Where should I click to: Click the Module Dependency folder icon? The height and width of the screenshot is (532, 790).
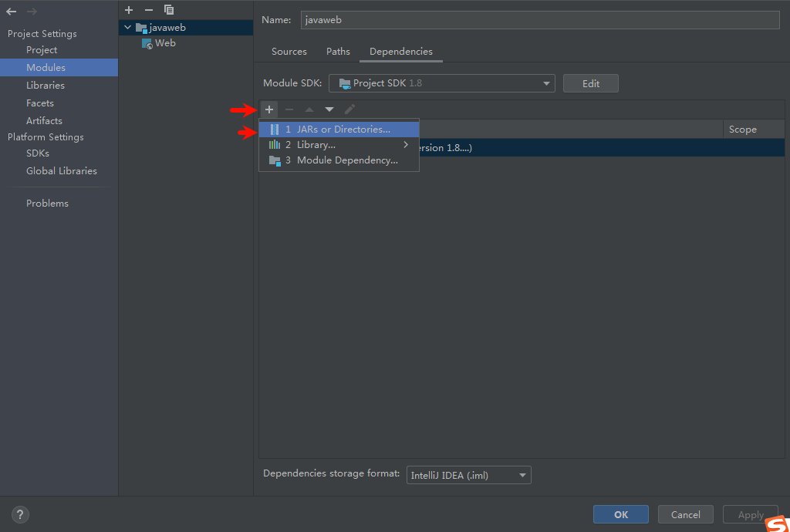pyautogui.click(x=275, y=161)
